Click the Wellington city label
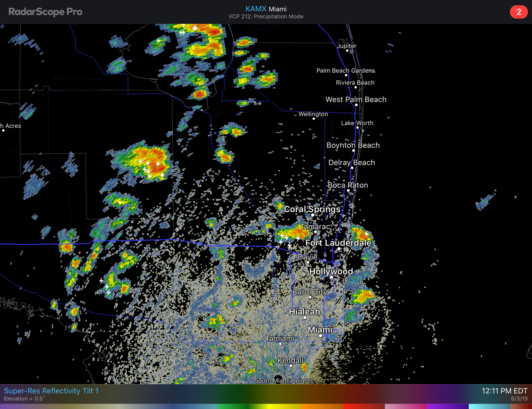The image size is (532, 409). coord(313,114)
